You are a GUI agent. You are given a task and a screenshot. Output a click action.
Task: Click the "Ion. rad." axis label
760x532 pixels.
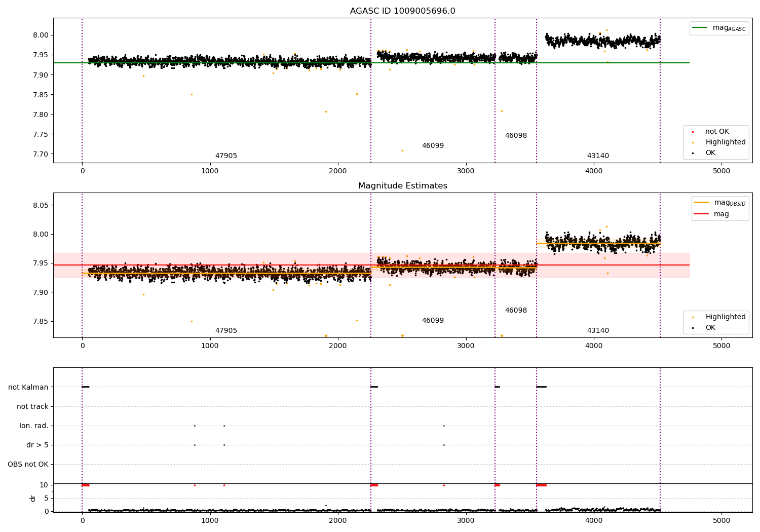(x=34, y=426)
